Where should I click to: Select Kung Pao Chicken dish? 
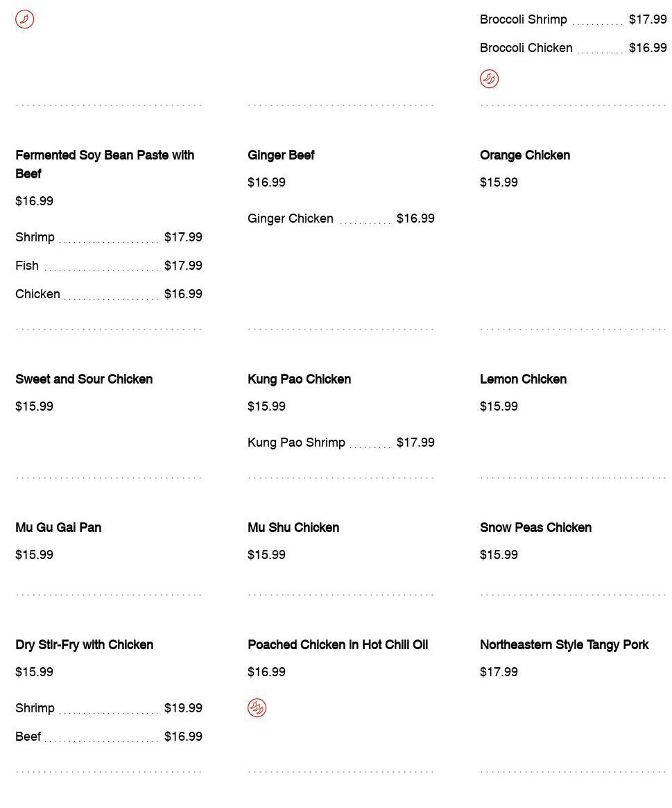pyautogui.click(x=299, y=379)
